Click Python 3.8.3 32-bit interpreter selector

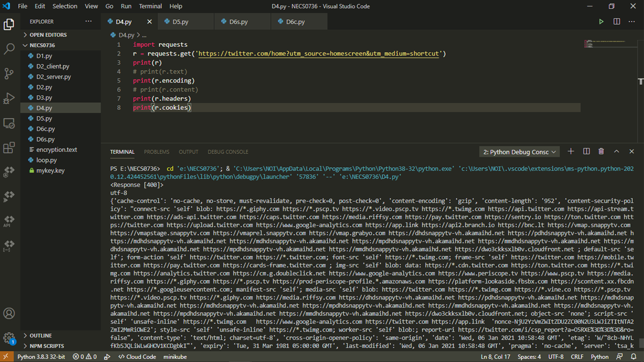40,357
